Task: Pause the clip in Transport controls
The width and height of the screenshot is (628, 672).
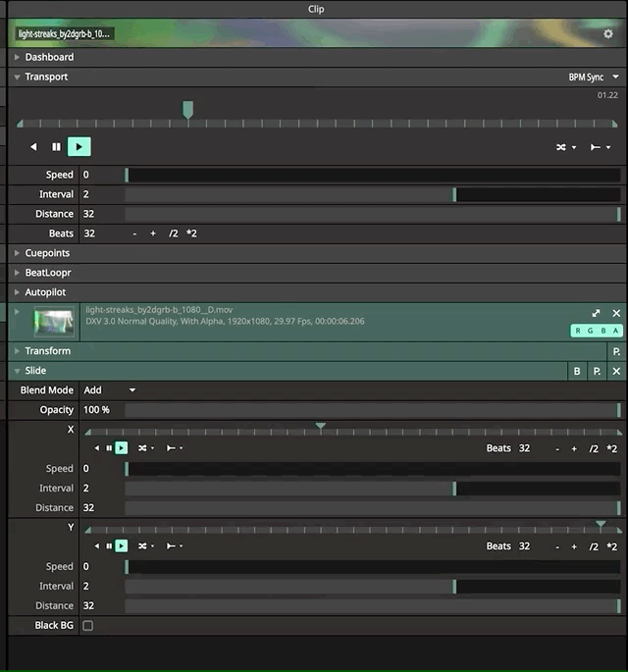Action: (x=56, y=147)
